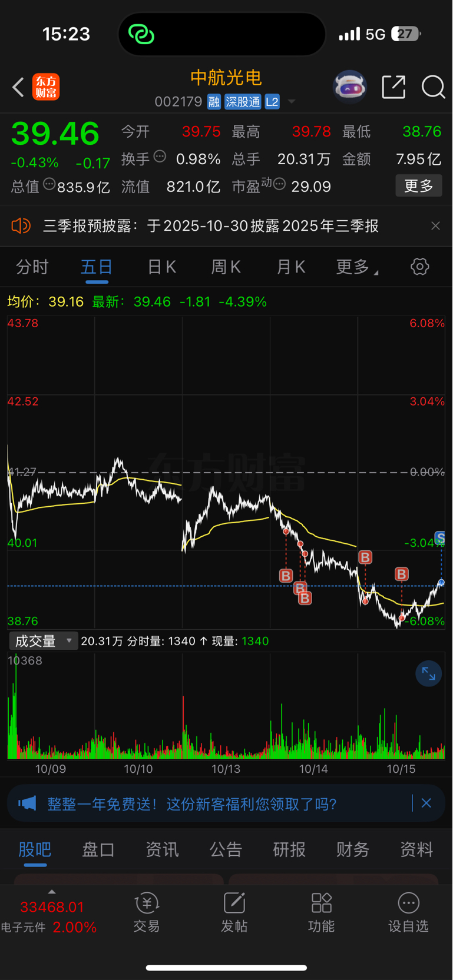This screenshot has width=453, height=980.
Task: Select the 股吧 tab
Action: pos(35,849)
